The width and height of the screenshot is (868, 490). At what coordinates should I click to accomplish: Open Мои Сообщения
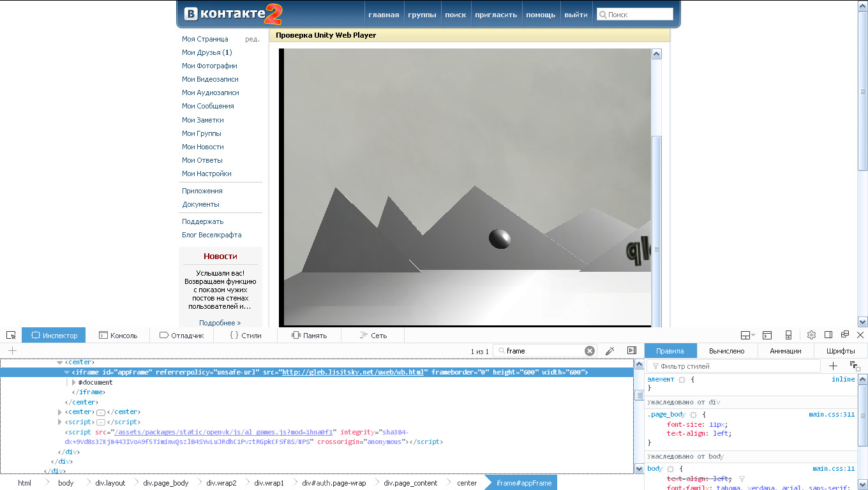point(207,106)
